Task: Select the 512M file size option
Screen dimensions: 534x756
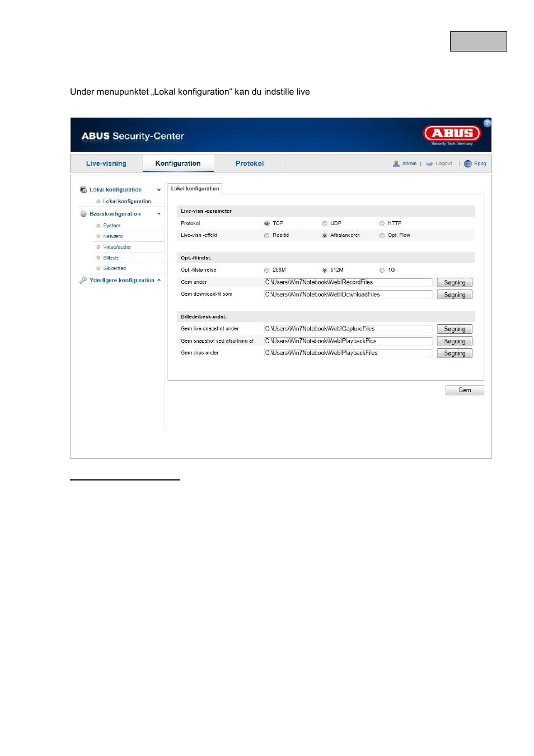Action: click(x=325, y=270)
